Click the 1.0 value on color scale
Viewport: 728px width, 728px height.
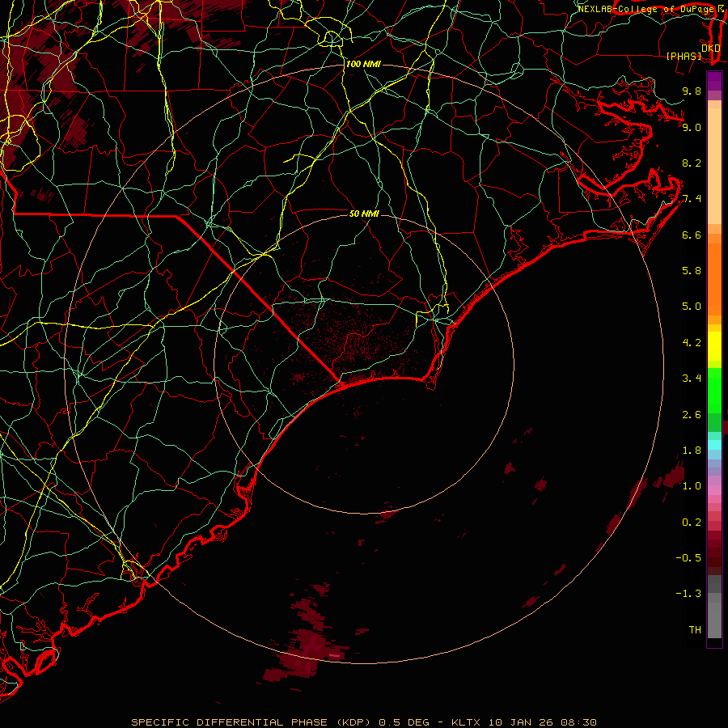(x=692, y=486)
